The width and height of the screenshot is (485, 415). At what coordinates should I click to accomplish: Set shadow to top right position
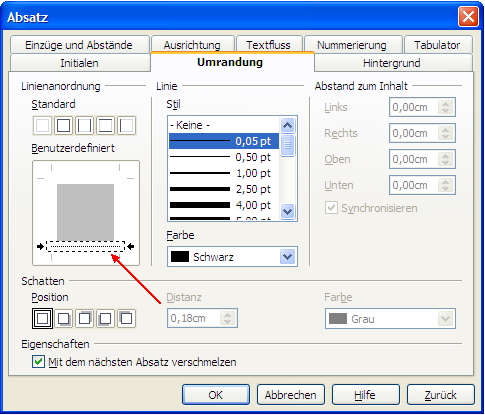point(84,318)
